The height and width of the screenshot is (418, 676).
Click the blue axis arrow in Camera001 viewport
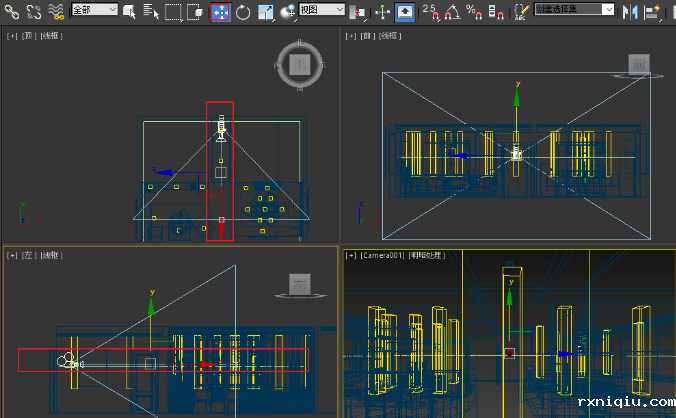click(x=566, y=354)
